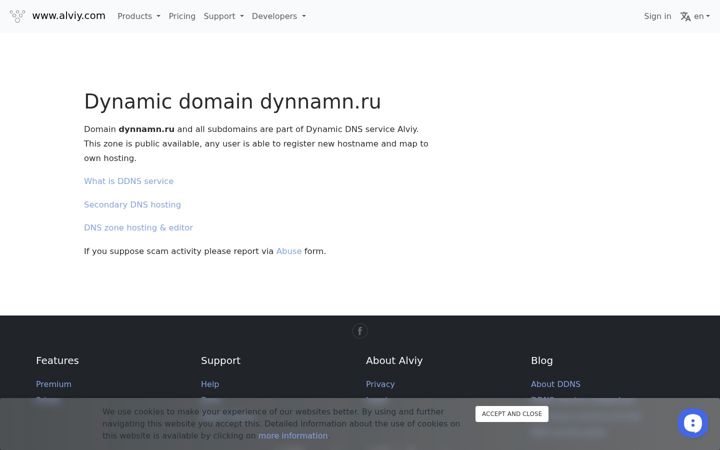Click the Blog footer heading
This screenshot has width=720, height=450.
point(542,360)
